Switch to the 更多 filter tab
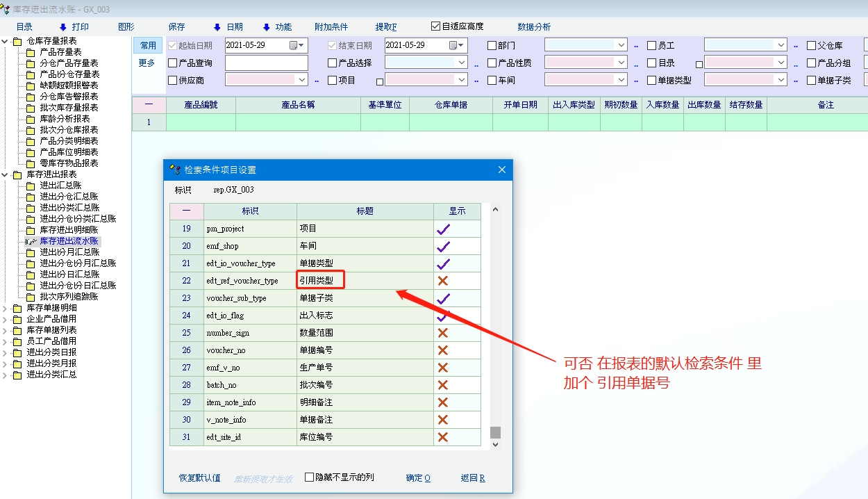868x499 pixels. 147,63
